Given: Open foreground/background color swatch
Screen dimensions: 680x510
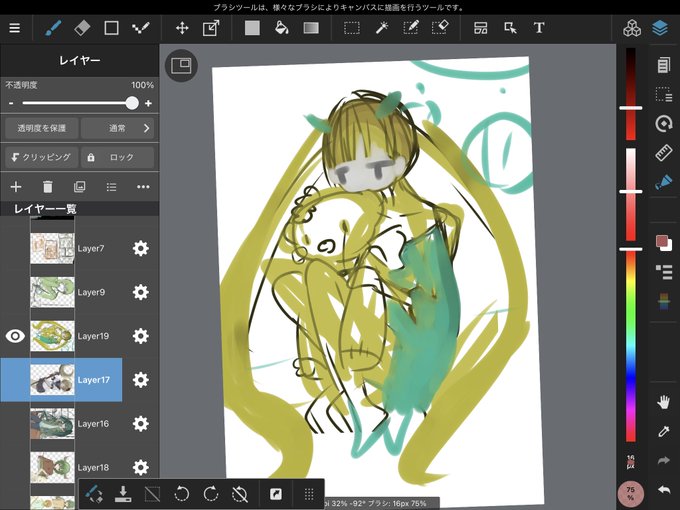Looking at the screenshot, I should [664, 243].
